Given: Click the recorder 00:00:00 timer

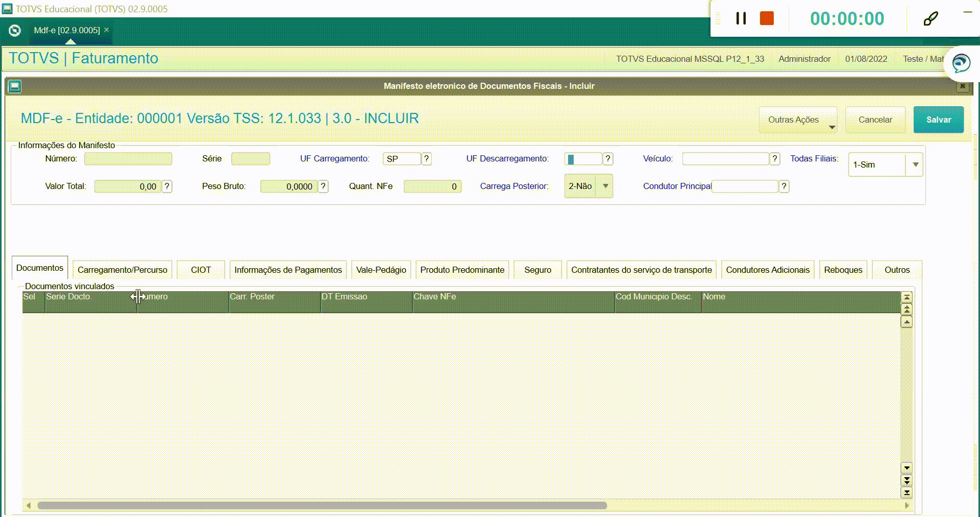Looking at the screenshot, I should coord(847,18).
